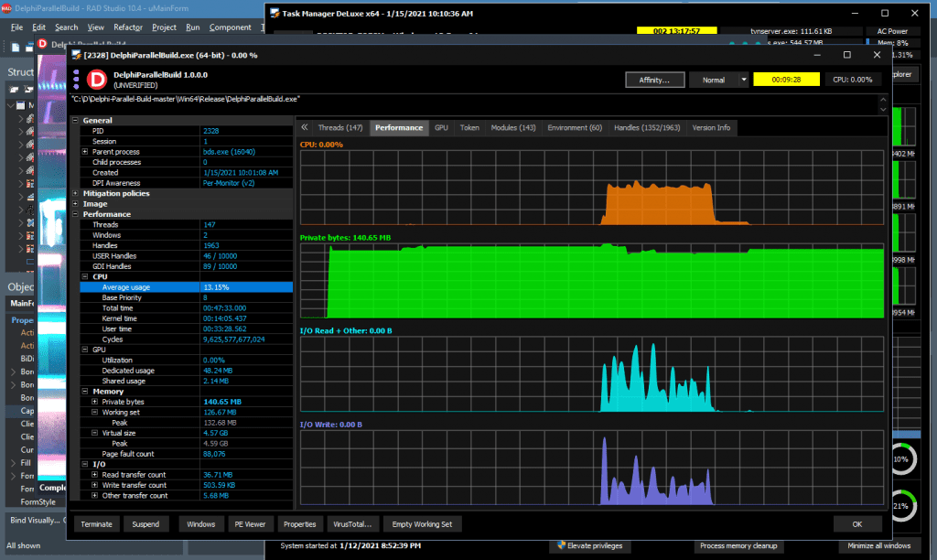Collapse the CPU group
The image size is (937, 560).
[85, 276]
